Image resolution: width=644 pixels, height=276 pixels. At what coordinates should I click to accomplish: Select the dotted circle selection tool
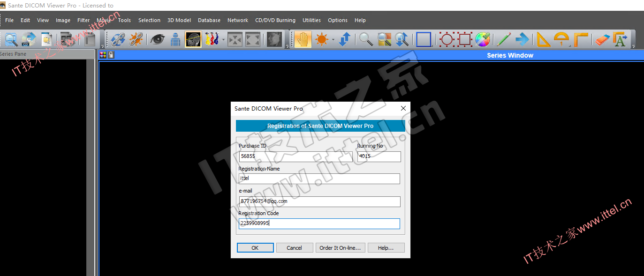(447, 39)
